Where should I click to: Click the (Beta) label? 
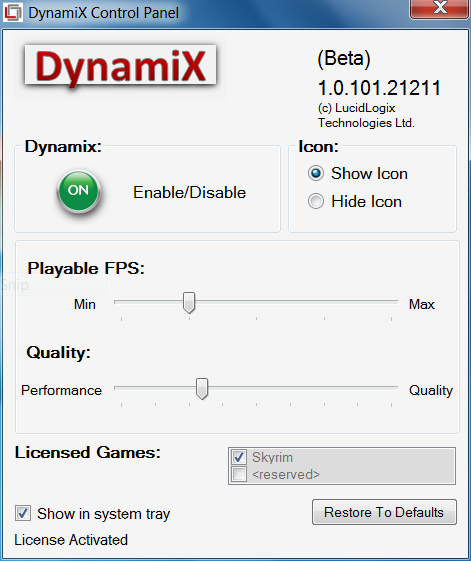coord(344,59)
